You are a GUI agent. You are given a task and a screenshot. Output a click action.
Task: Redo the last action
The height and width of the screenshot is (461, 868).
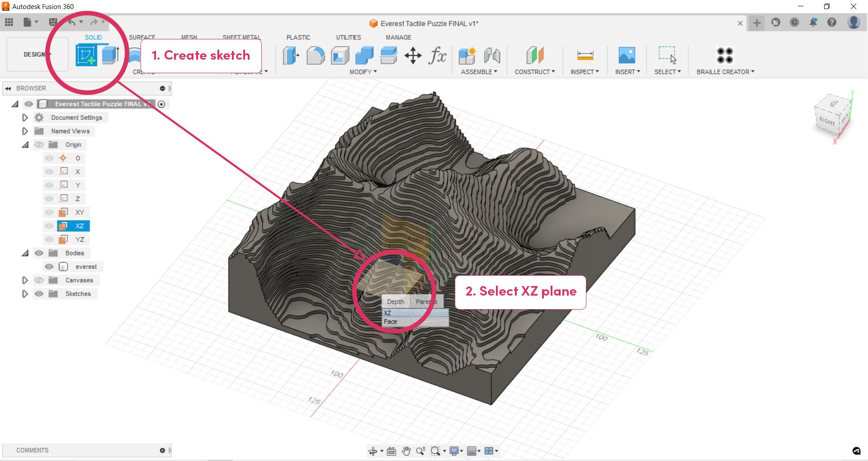point(94,22)
